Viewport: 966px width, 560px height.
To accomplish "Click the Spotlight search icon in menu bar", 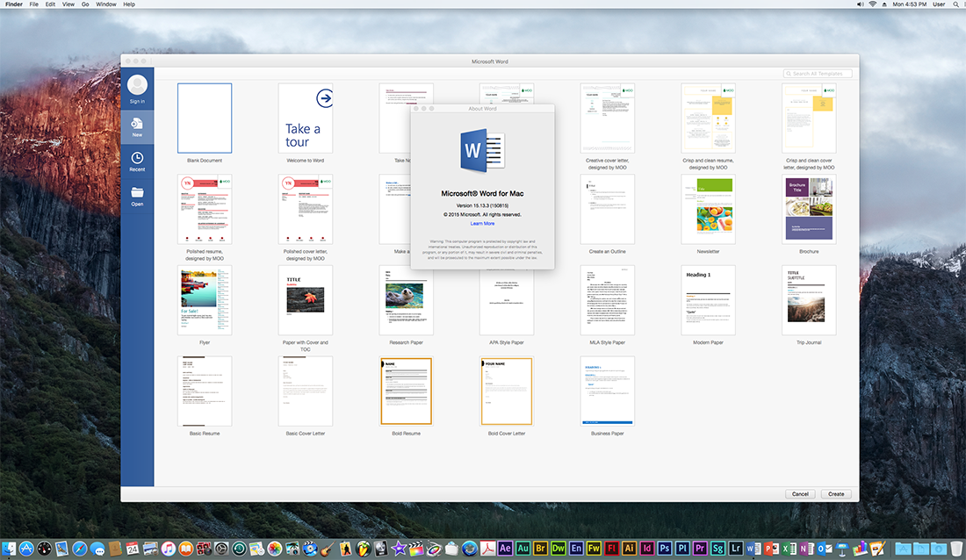I will pos(956,4).
